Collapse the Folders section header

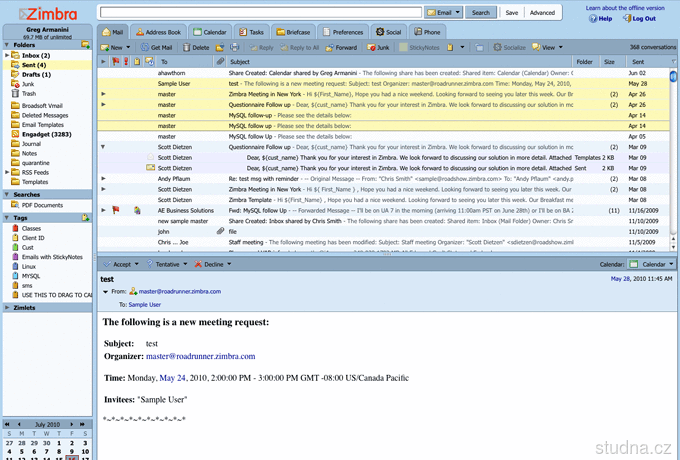tap(5, 46)
